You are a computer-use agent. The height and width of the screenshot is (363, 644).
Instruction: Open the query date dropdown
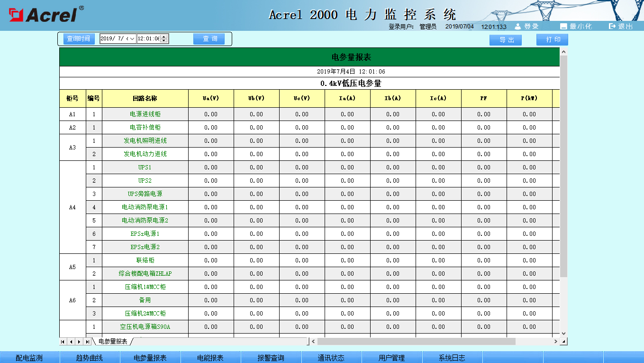132,39
